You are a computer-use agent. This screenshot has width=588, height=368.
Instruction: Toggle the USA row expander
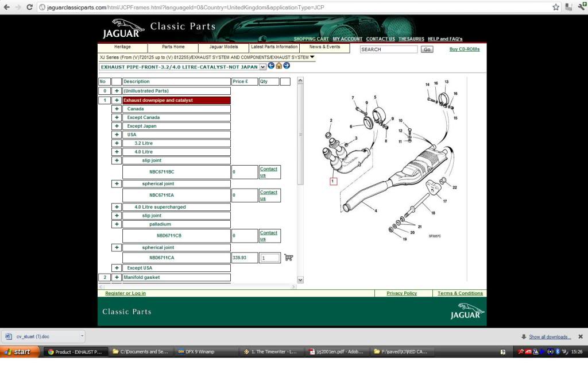[117, 135]
